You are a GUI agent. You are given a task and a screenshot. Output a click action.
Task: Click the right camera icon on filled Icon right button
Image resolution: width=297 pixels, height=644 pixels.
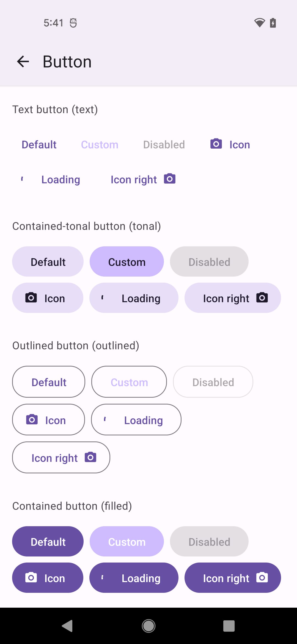coord(262,578)
